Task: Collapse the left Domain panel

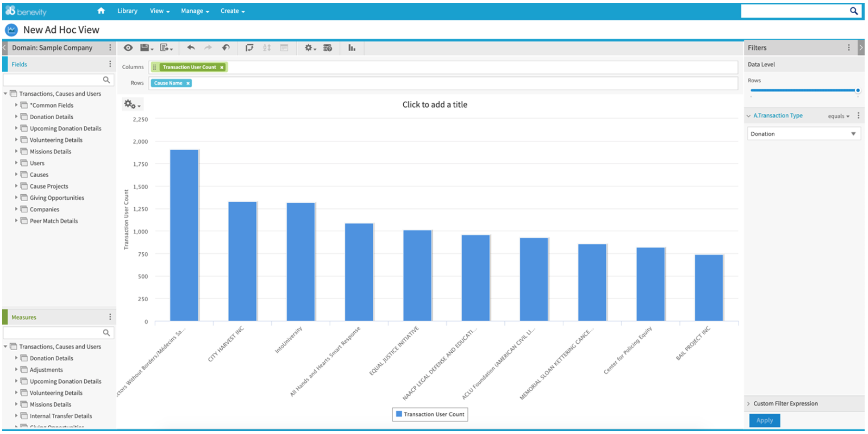Action: [x=4, y=48]
